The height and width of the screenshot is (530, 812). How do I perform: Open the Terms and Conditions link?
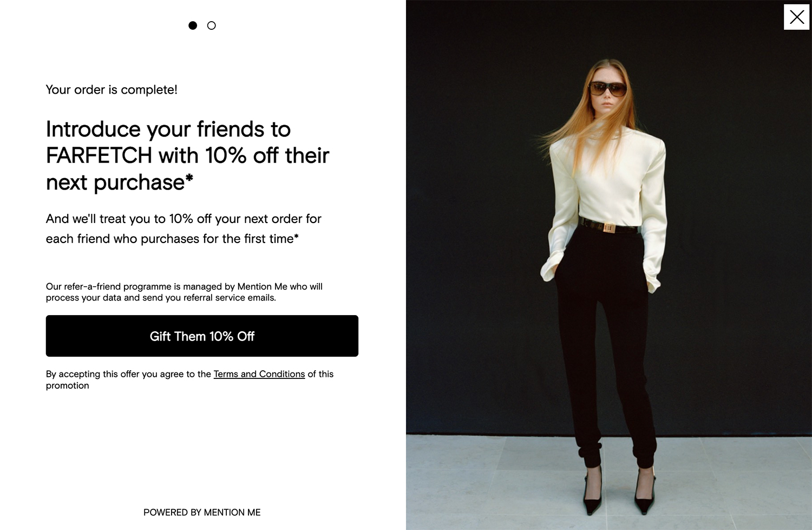coord(259,374)
